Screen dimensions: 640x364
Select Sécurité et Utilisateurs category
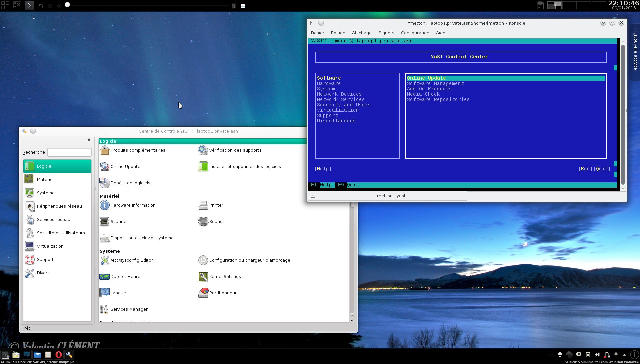[x=61, y=233]
